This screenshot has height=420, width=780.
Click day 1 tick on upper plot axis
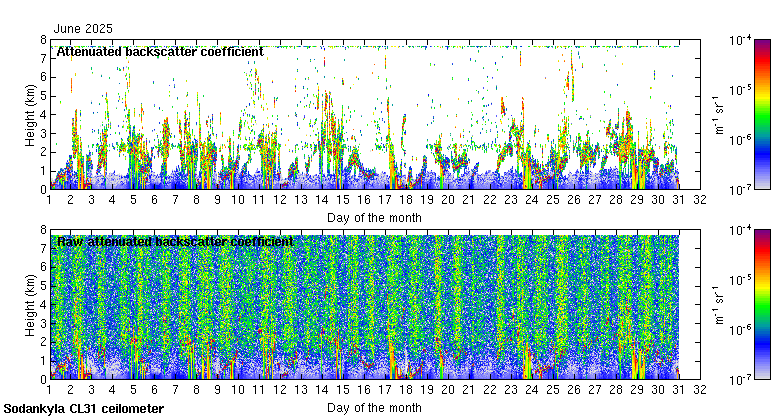pos(50,200)
